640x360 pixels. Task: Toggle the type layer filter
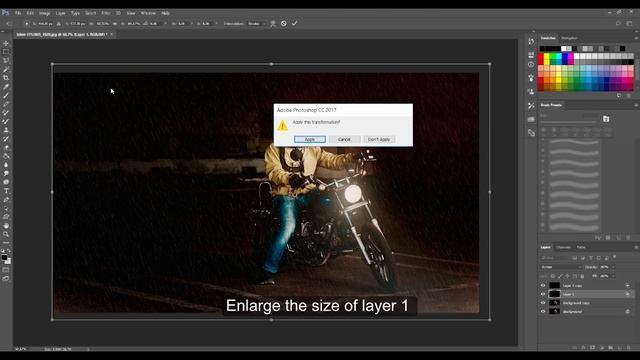591,258
